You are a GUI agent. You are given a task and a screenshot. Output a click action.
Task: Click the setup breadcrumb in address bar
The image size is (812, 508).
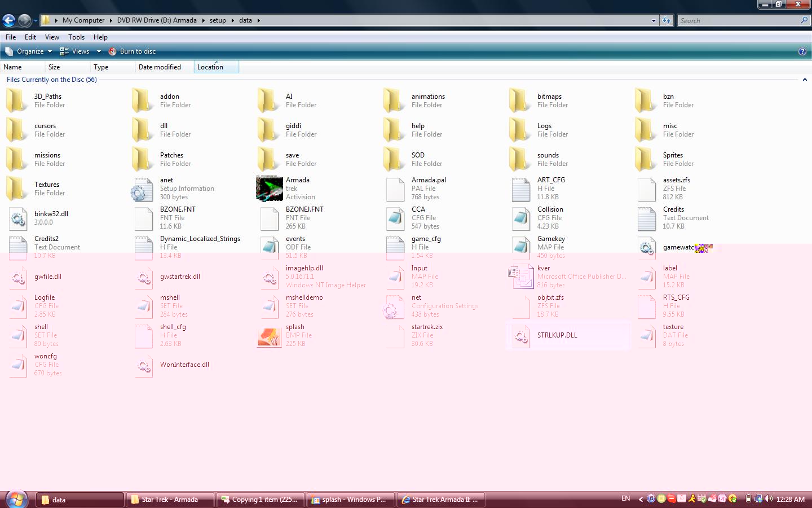[x=218, y=20]
